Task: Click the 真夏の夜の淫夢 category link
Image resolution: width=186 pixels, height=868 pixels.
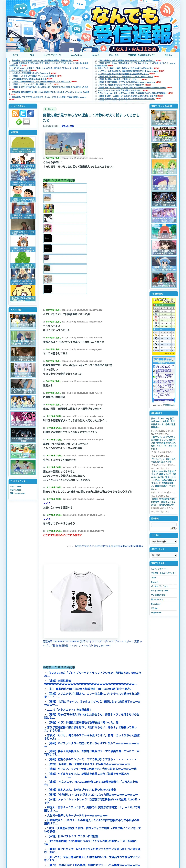Action: pyautogui.click(x=68, y=126)
